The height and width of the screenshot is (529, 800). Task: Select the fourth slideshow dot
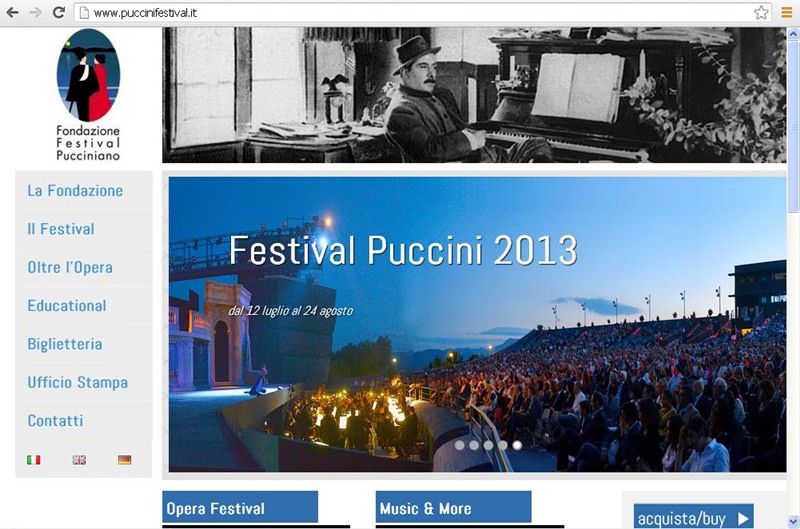(503, 445)
